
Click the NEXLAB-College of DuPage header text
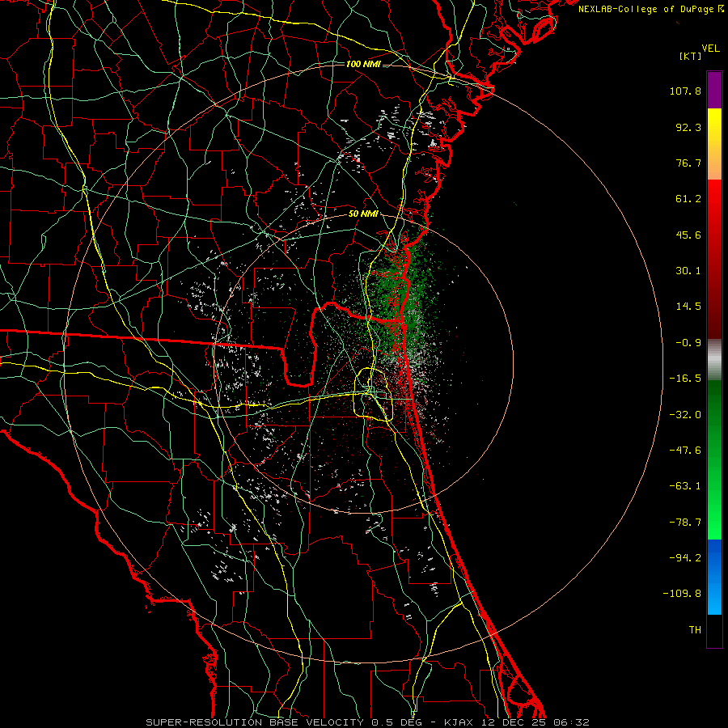650,9
